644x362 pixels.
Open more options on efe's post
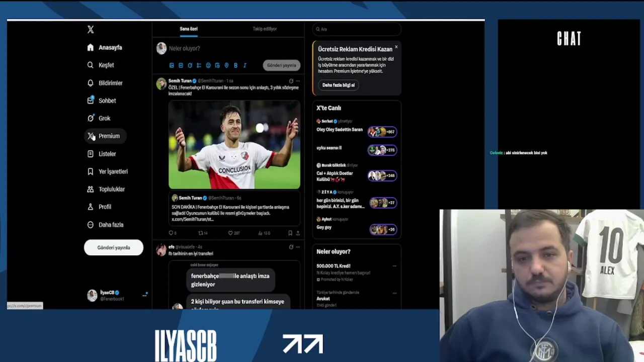[x=298, y=247]
